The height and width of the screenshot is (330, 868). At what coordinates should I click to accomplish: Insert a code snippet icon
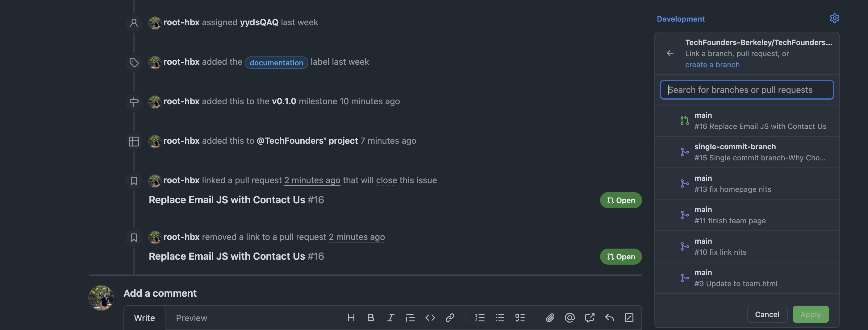[430, 318]
